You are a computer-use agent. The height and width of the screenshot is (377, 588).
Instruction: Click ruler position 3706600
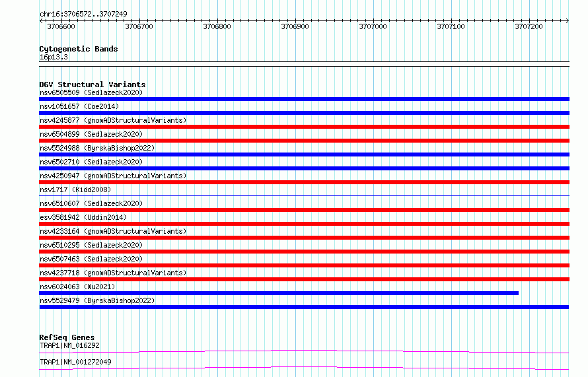tap(61, 26)
